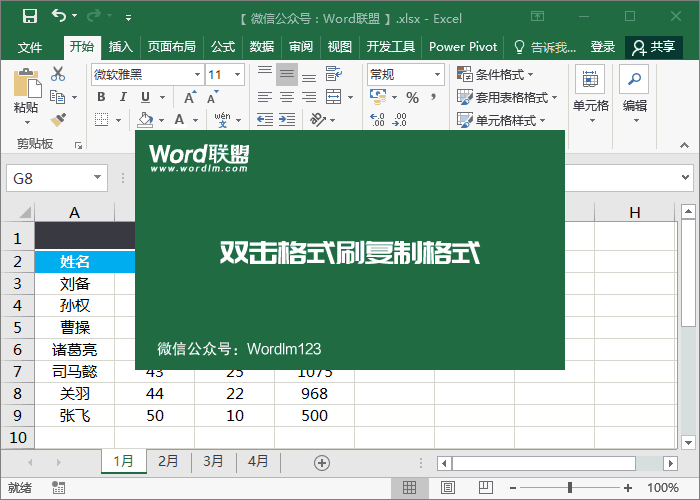Click the Undo arrow icon
Viewport: 700px width, 500px height.
[x=59, y=16]
